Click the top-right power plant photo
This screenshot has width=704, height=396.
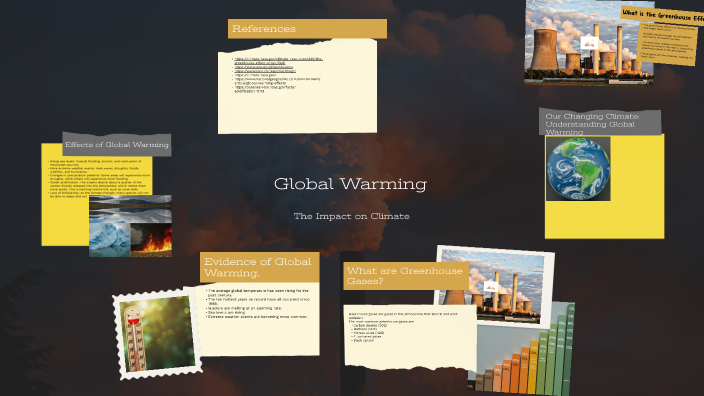pyautogui.click(x=589, y=42)
